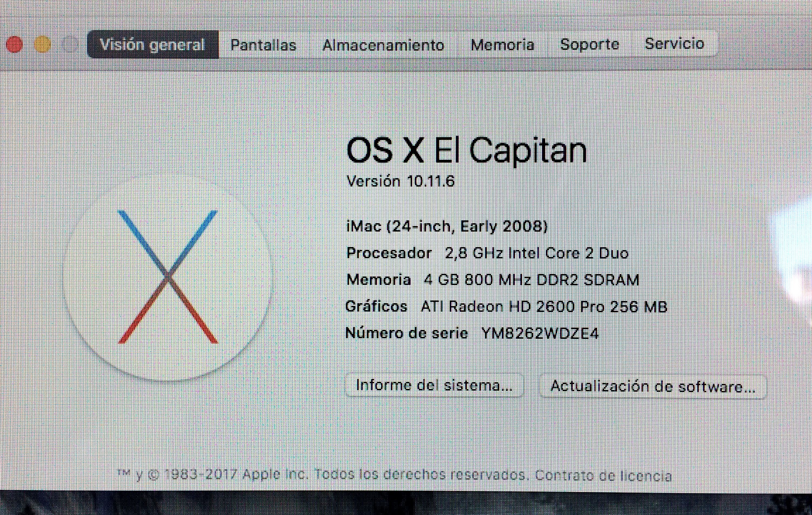
Task: Click the OS X El Capitan heading
Action: [x=467, y=150]
